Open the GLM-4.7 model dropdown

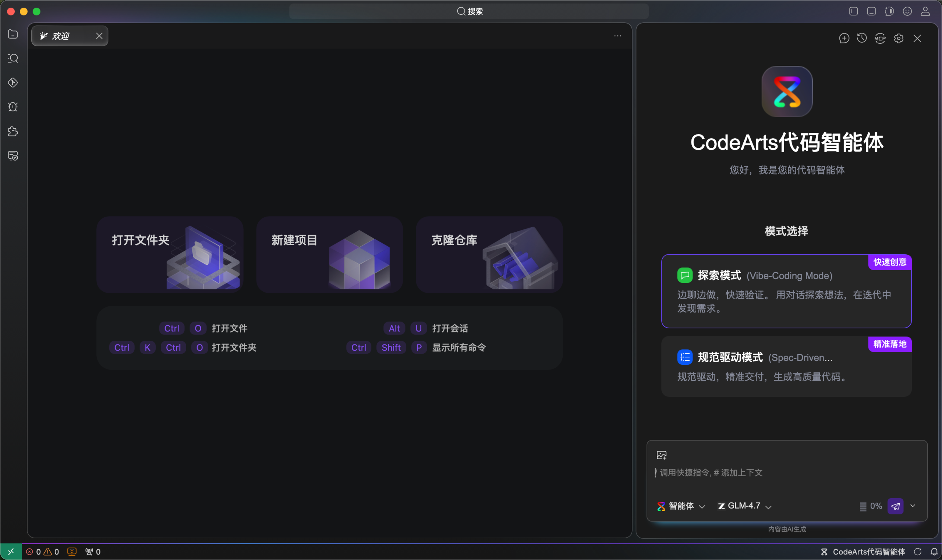tap(744, 506)
